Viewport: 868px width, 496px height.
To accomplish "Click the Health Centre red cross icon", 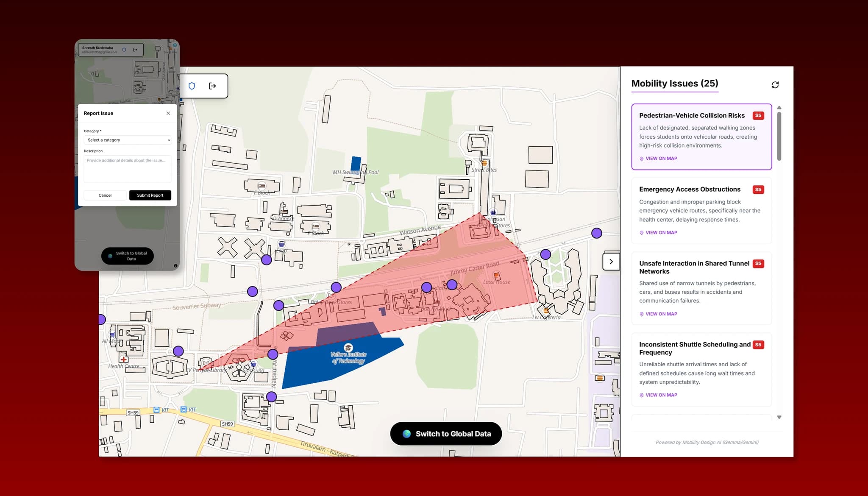I will [123, 359].
